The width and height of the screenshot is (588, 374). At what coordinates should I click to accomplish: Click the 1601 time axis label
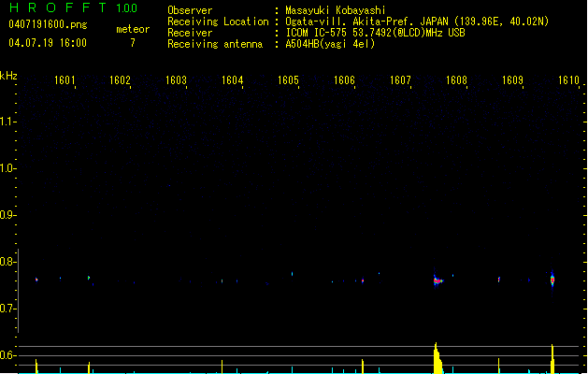click(x=65, y=80)
